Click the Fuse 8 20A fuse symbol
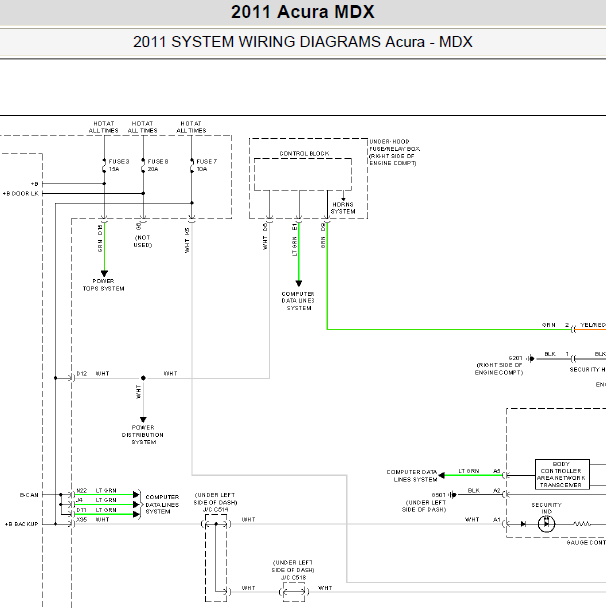Viewport: 606px width, 609px height. click(143, 166)
